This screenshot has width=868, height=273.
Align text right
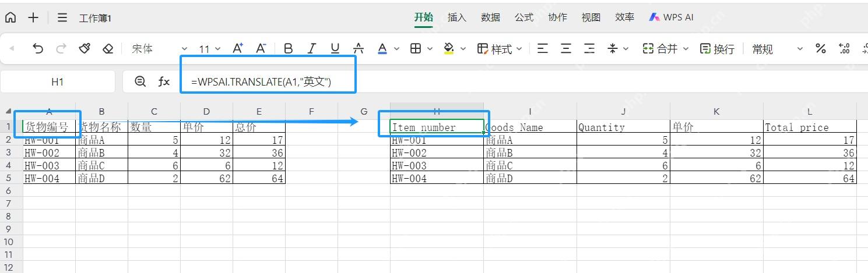[589, 49]
